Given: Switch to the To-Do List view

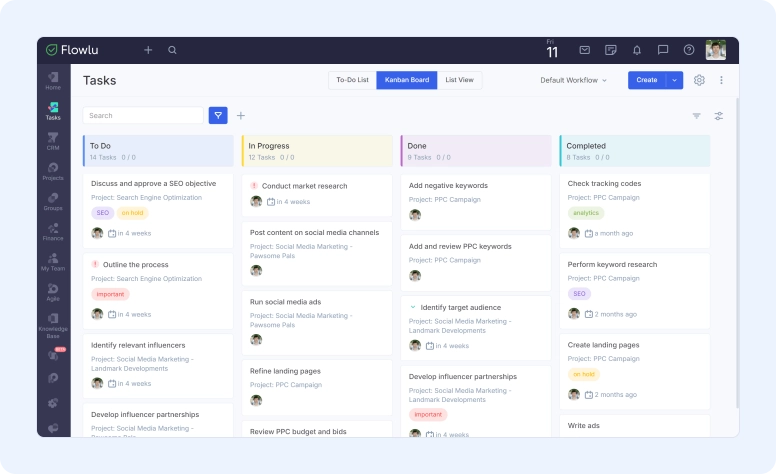Looking at the screenshot, I should pyautogui.click(x=352, y=80).
